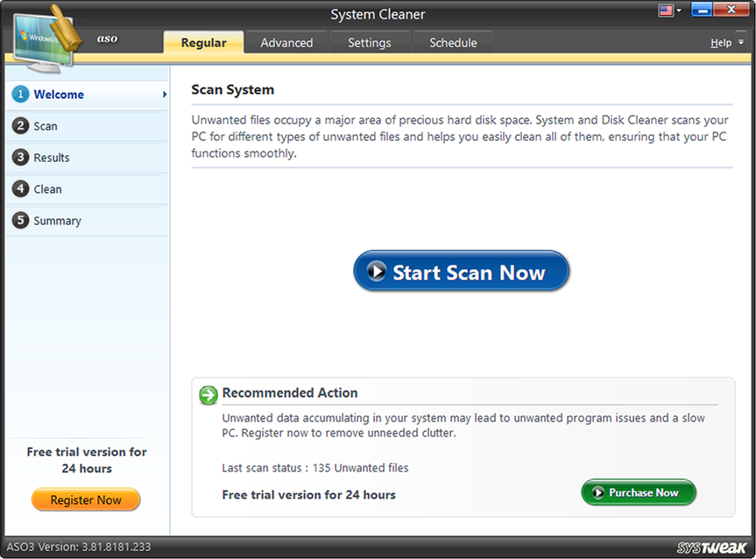This screenshot has width=756, height=559.
Task: Click the step 3 Results icon
Action: (19, 158)
